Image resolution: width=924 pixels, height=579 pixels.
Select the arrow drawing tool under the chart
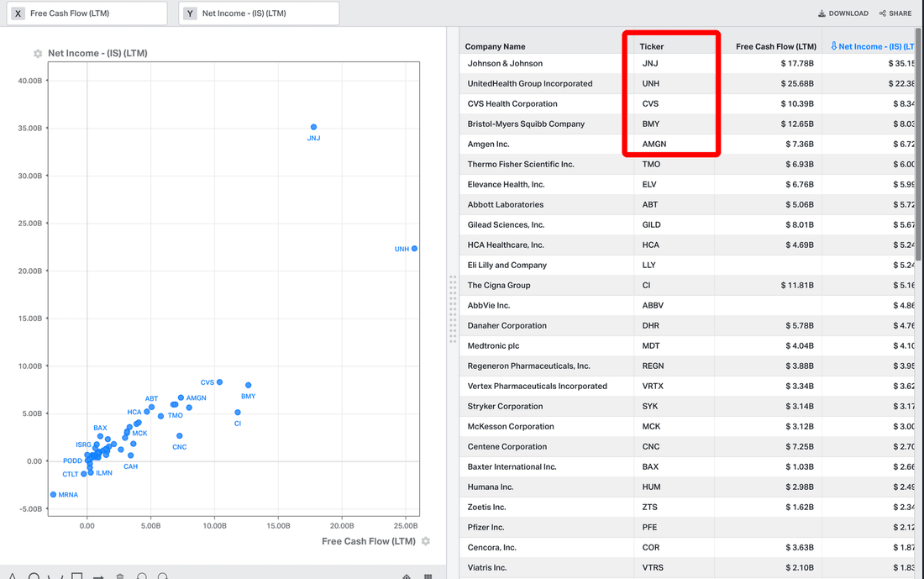click(98, 576)
